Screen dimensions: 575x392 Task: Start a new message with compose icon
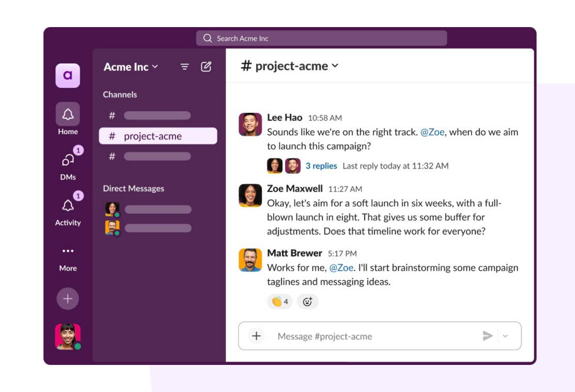pos(206,67)
